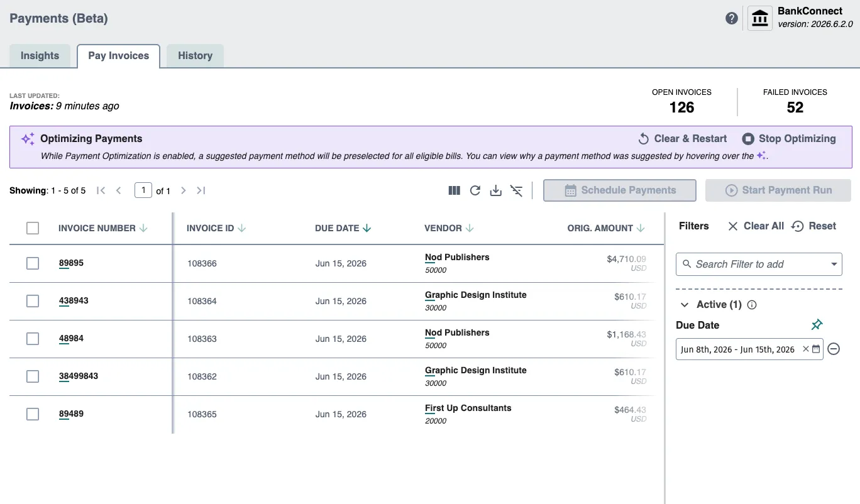Viewport: 860px width, 504px height.
Task: Switch to the Insights tab
Action: [x=40, y=55]
